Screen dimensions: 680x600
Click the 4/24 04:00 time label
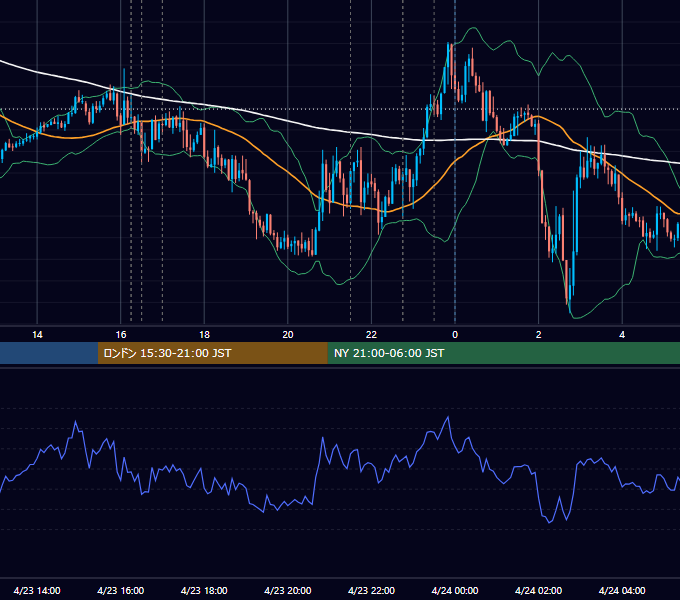[x=622, y=590]
